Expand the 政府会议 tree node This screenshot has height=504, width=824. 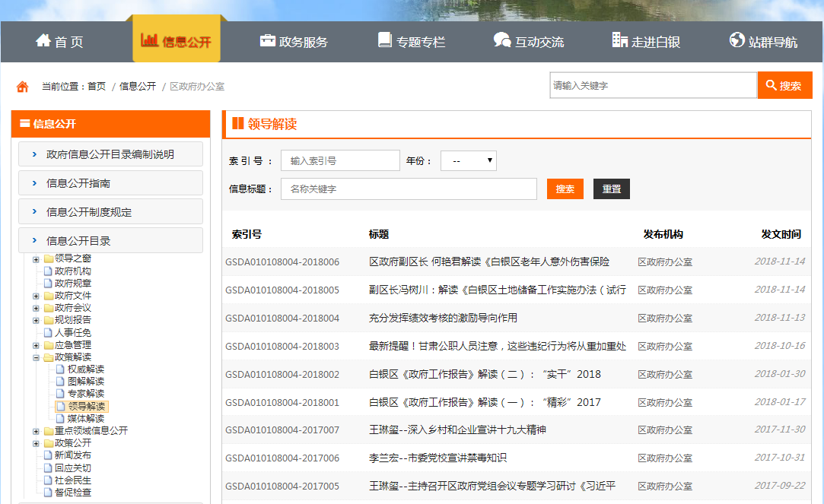[x=36, y=308]
